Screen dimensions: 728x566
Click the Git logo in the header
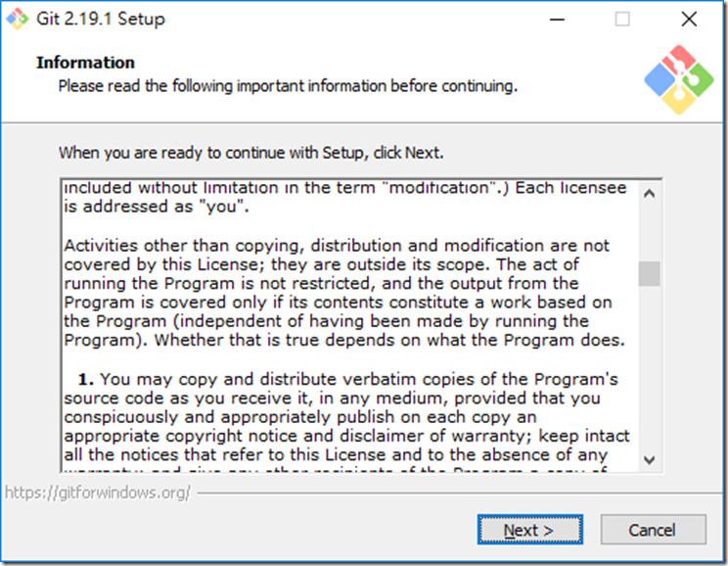(679, 79)
